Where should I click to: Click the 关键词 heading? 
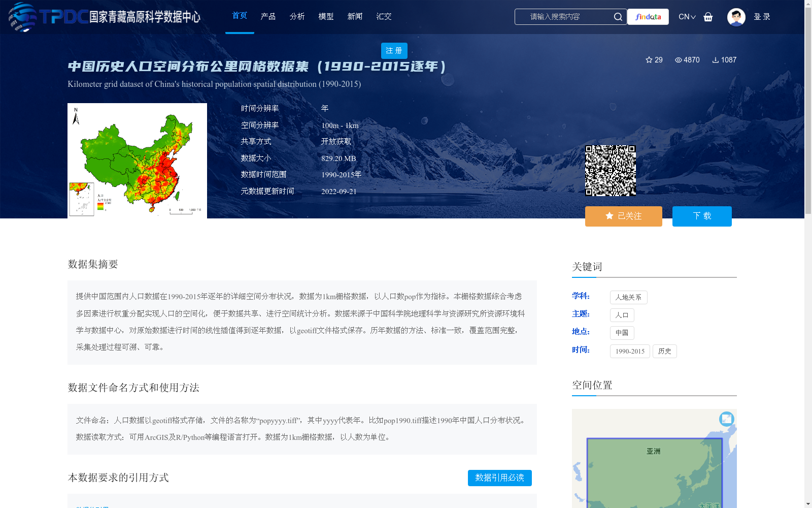[587, 267]
